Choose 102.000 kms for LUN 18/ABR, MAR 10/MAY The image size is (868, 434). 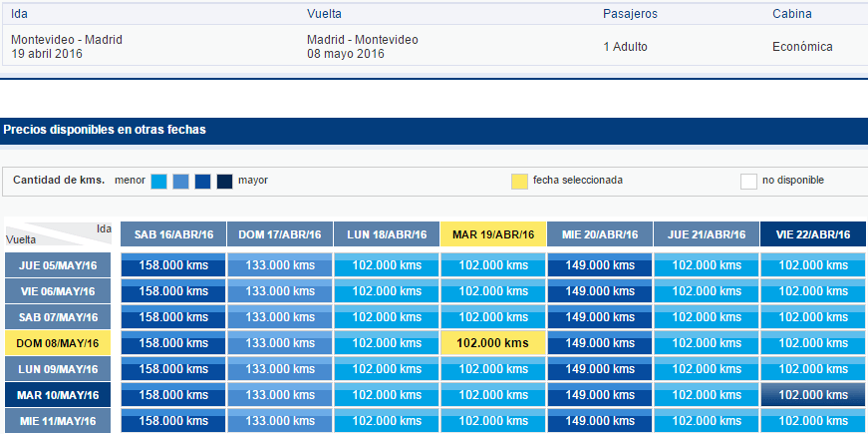tap(387, 395)
